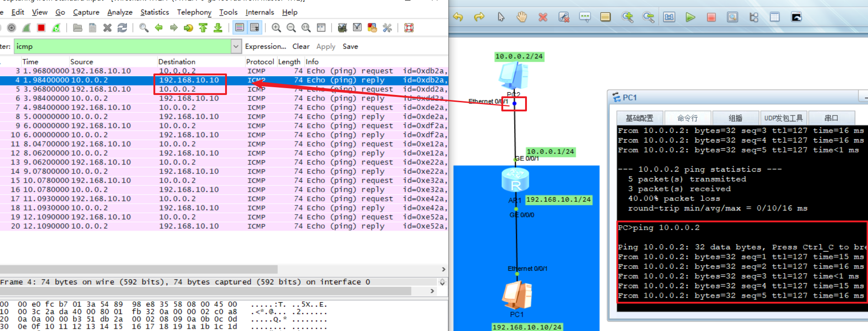868x331 pixels.
Task: Switch to 基础配置 tab in PC1 window
Action: click(640, 118)
